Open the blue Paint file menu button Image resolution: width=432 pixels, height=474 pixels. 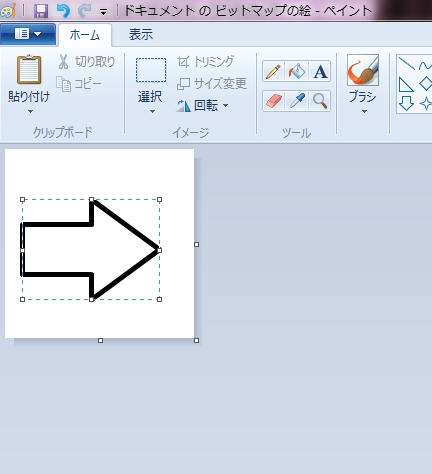tap(28, 34)
